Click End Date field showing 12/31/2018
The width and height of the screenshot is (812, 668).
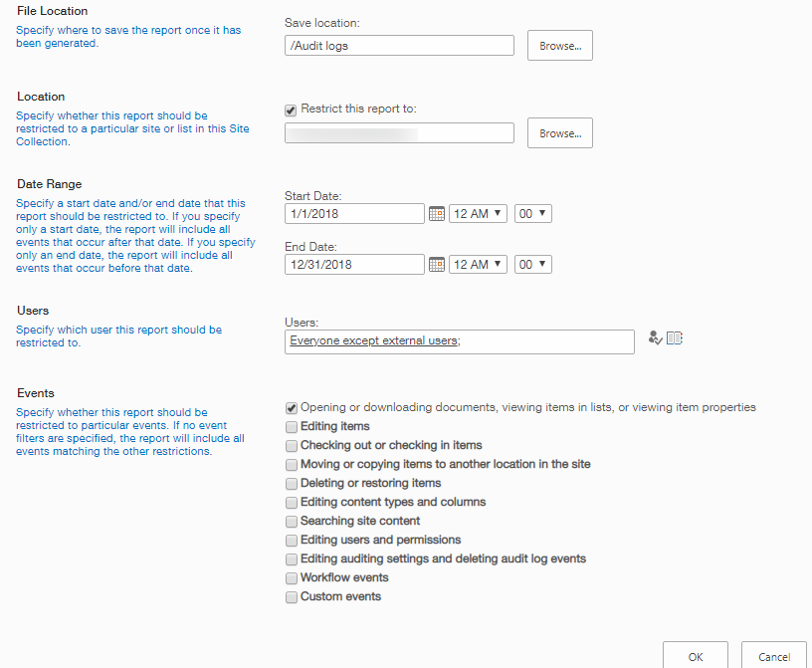(354, 264)
